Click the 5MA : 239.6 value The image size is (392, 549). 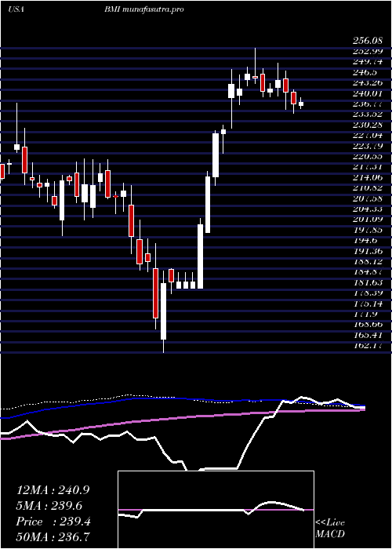point(49,506)
